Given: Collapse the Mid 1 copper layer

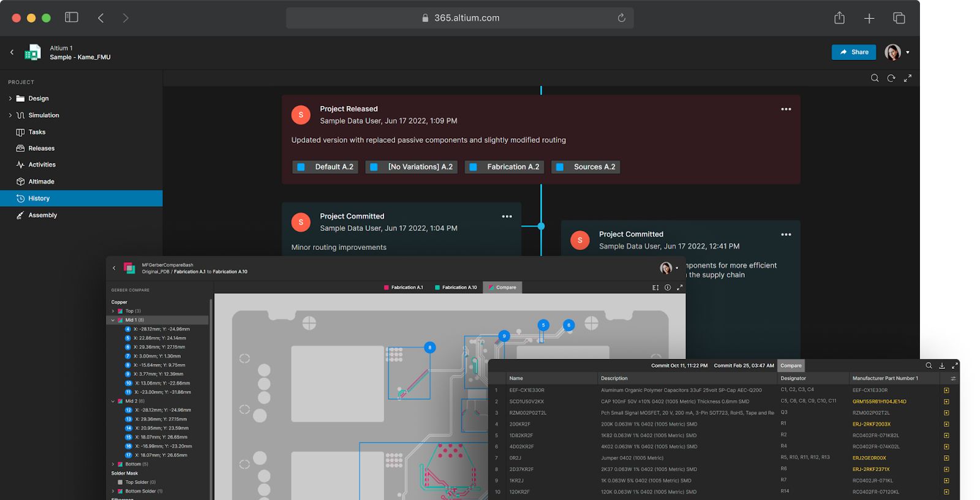Looking at the screenshot, I should coord(113,320).
